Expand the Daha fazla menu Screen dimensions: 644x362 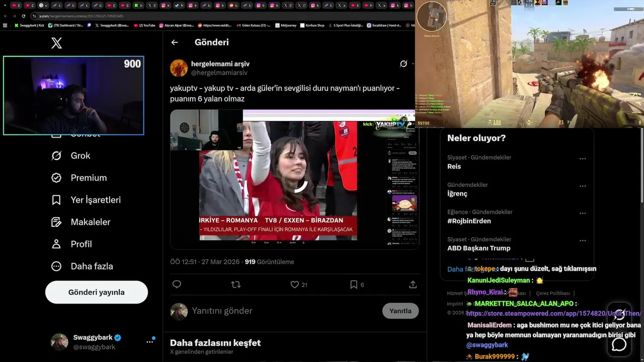(82, 266)
